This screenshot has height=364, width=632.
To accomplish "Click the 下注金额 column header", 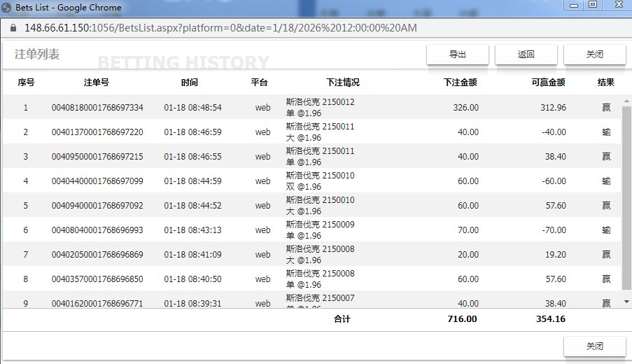I will (x=461, y=83).
